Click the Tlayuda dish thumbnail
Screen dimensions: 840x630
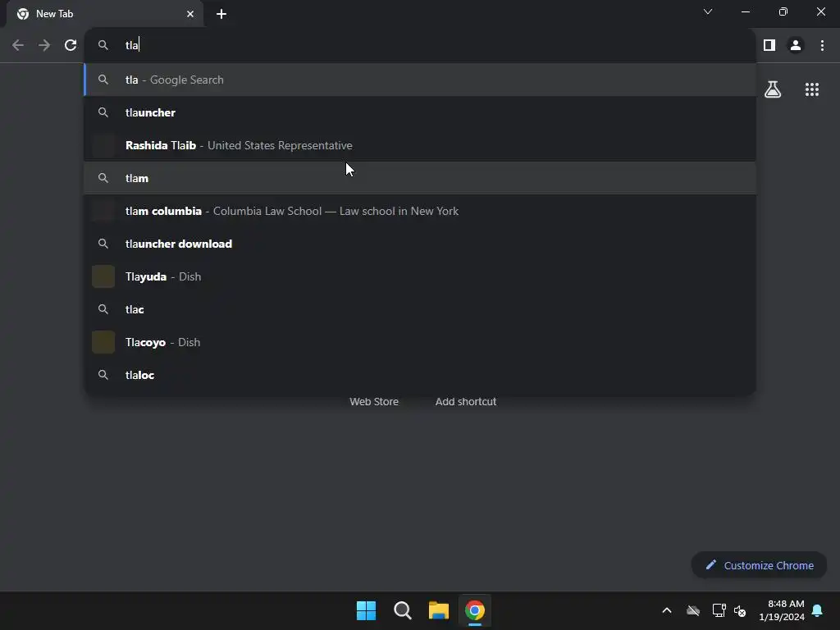pos(103,276)
